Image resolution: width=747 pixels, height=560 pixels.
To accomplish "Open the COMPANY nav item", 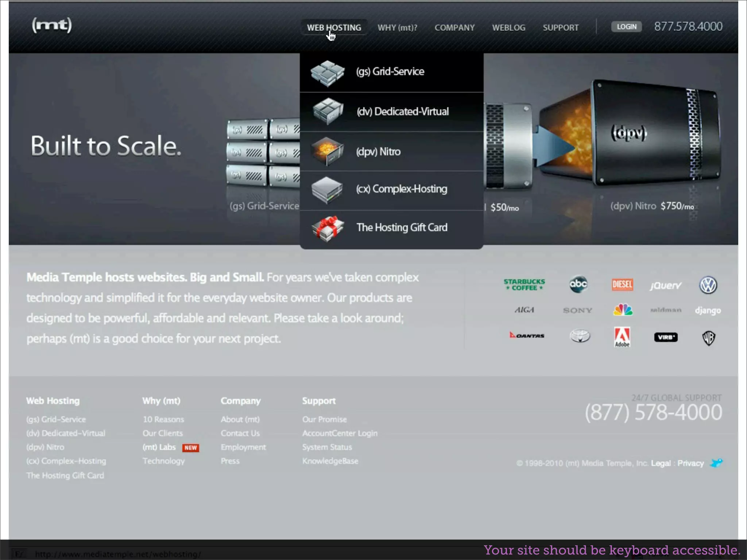I will pyautogui.click(x=454, y=28).
